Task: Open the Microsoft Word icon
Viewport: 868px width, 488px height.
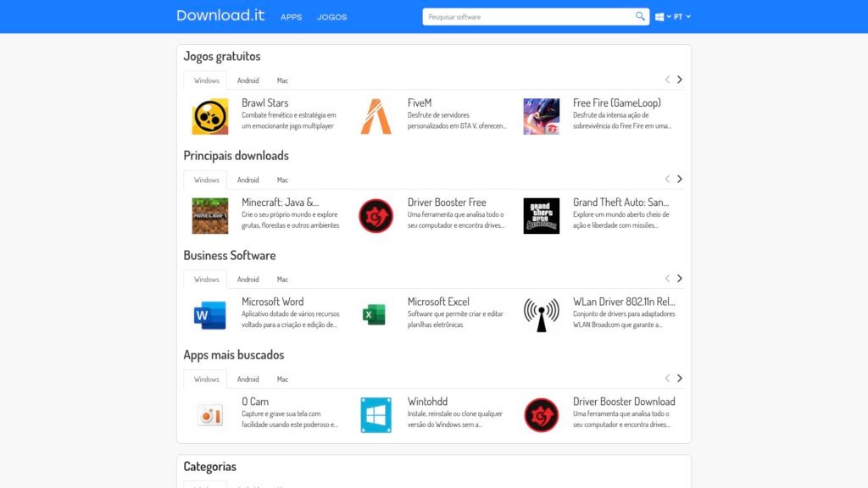Action: pos(210,315)
